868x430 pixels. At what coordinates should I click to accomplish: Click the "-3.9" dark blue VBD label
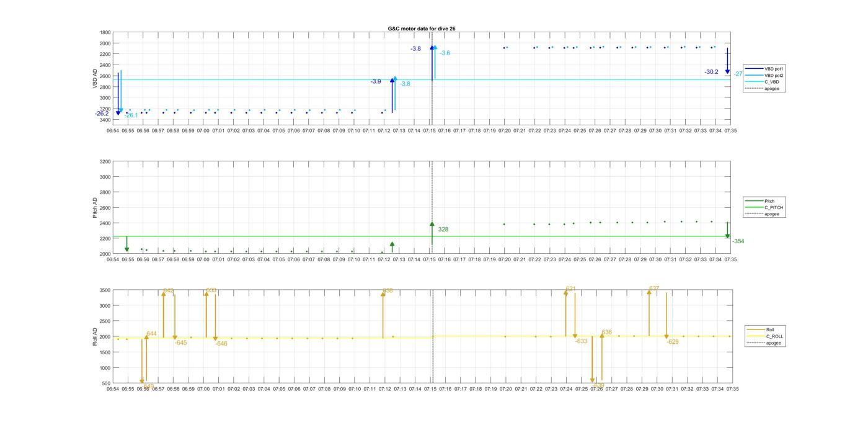click(376, 81)
